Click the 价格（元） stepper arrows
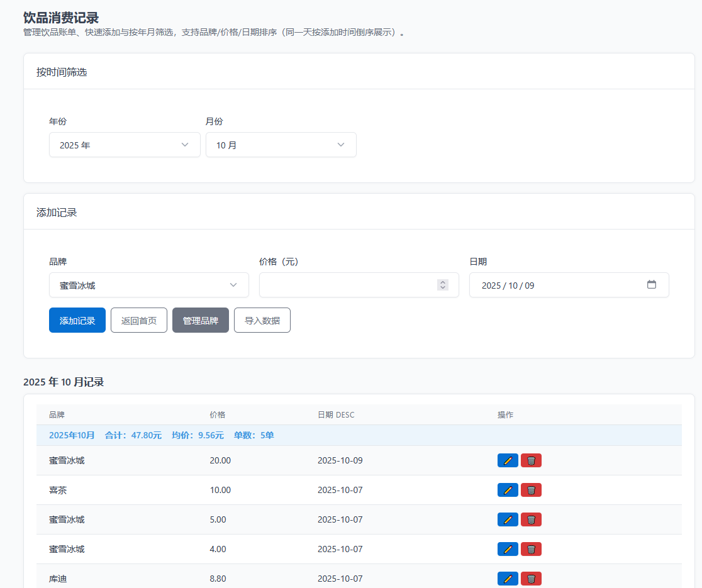The width and height of the screenshot is (702, 588). (x=443, y=285)
